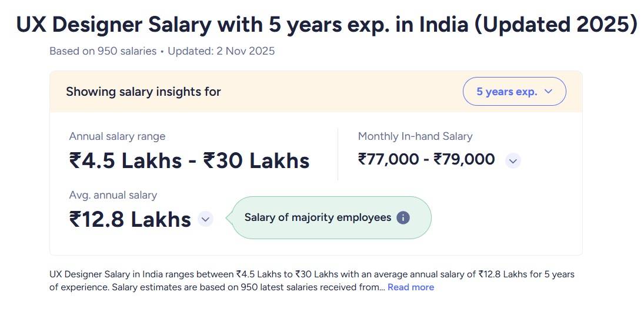Click the "Monthly In-hand Salary" label
Screen dimensions: 644x312
415,136
